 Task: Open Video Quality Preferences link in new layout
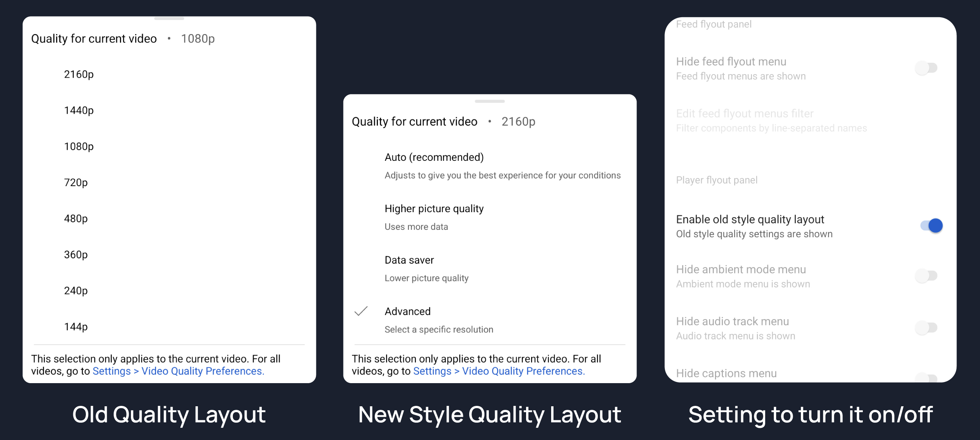(523, 371)
